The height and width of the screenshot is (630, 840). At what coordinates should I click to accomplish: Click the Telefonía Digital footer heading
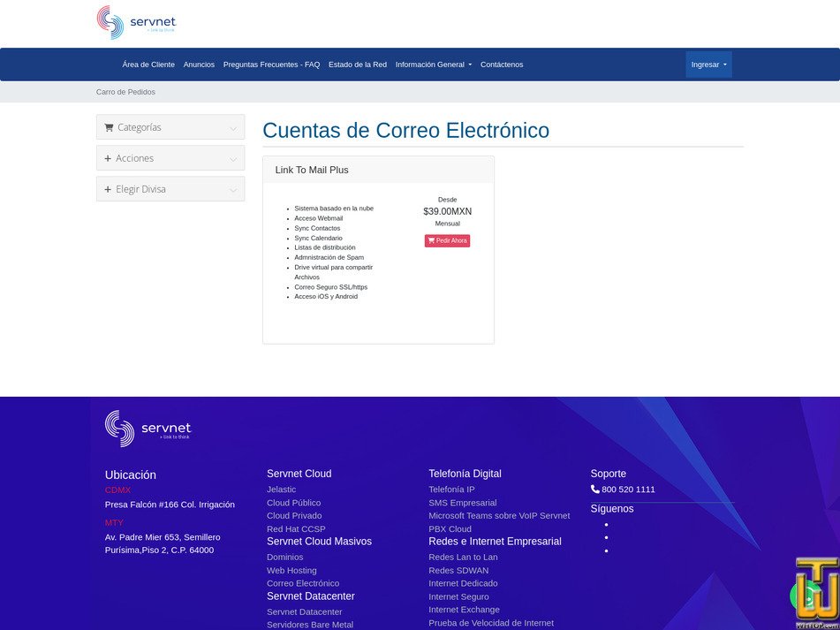[465, 474]
